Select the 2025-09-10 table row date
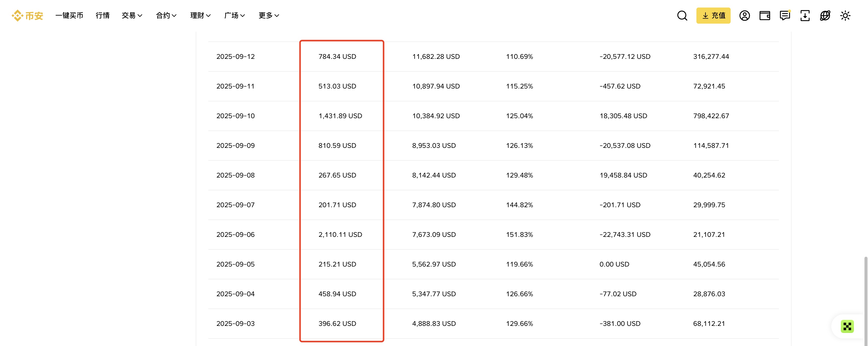The height and width of the screenshot is (346, 868). click(235, 116)
